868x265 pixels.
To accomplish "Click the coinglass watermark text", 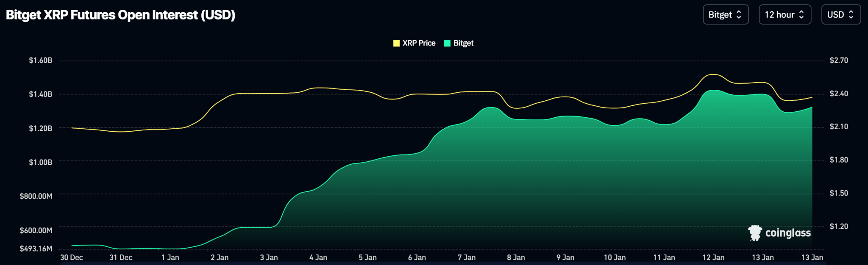I will (788, 233).
